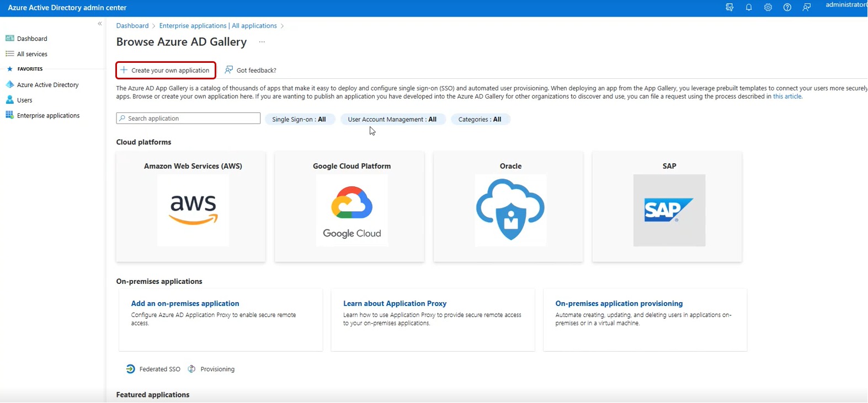Click the Azure Active Directory diamond icon
Viewport: 868px width, 403px height.
point(9,85)
